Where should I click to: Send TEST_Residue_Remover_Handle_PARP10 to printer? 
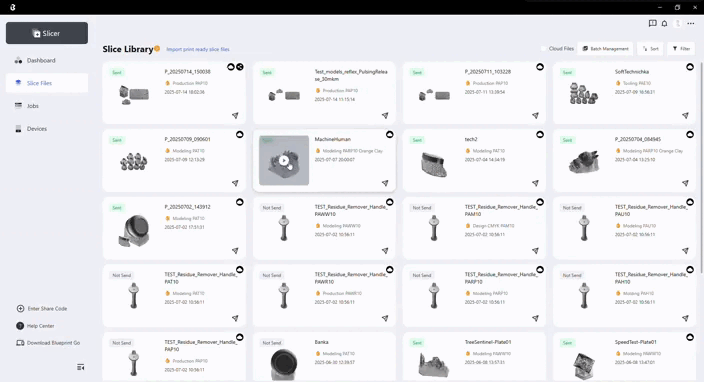coord(535,318)
